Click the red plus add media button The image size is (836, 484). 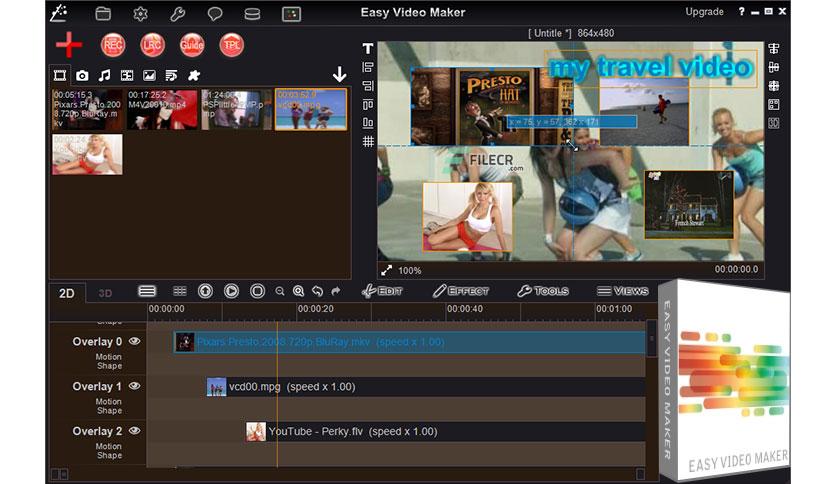pos(69,45)
